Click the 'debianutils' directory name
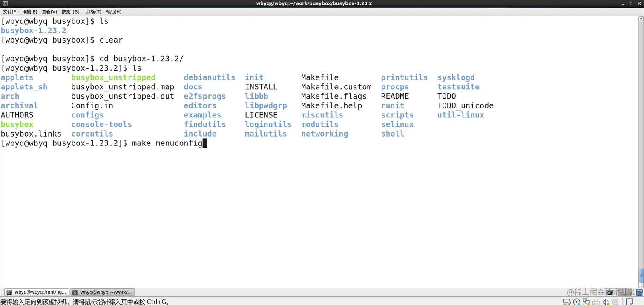The width and height of the screenshot is (644, 305). tap(210, 77)
